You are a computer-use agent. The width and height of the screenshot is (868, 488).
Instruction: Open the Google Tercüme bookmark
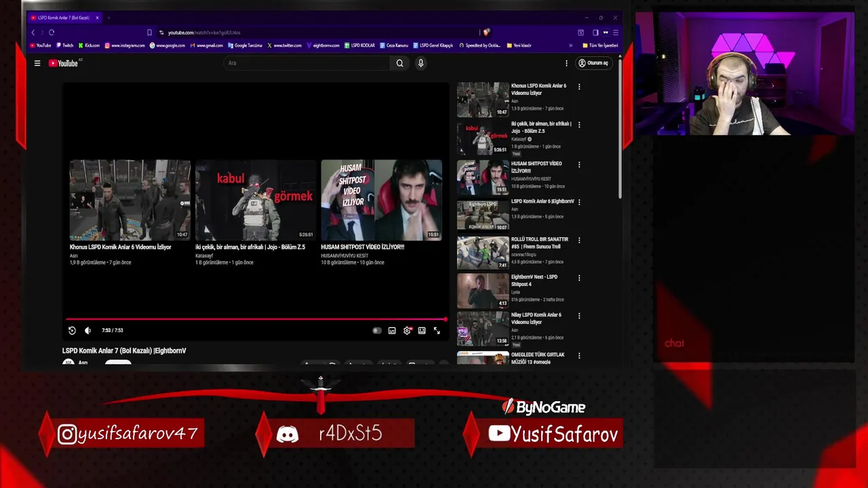[x=245, y=45]
